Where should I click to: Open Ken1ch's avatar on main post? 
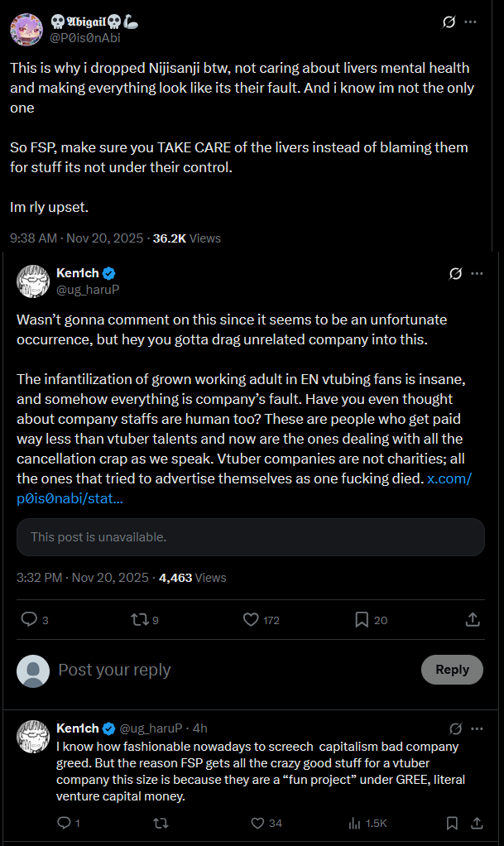pos(33,281)
